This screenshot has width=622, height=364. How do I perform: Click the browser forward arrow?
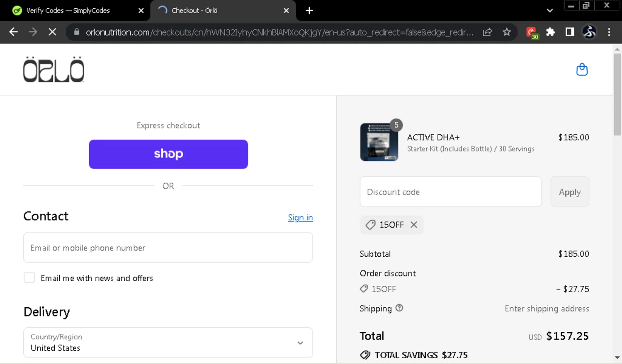coord(33,32)
